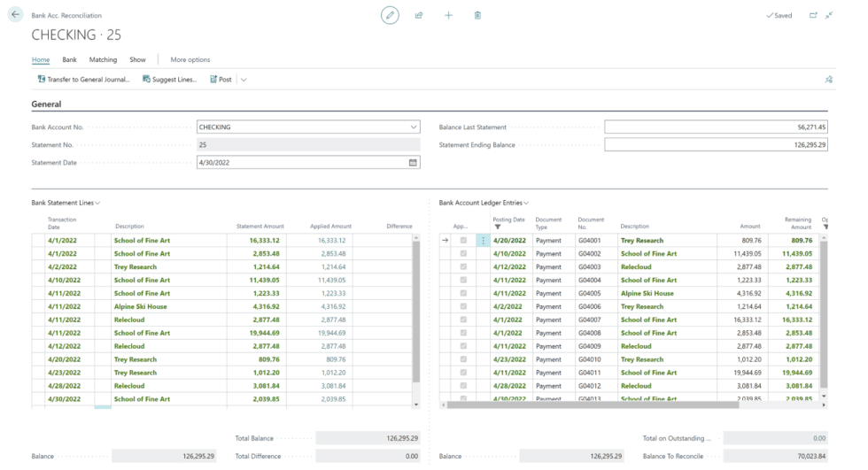Click Suggest Lines button
The height and width of the screenshot is (470, 868).
tap(171, 79)
